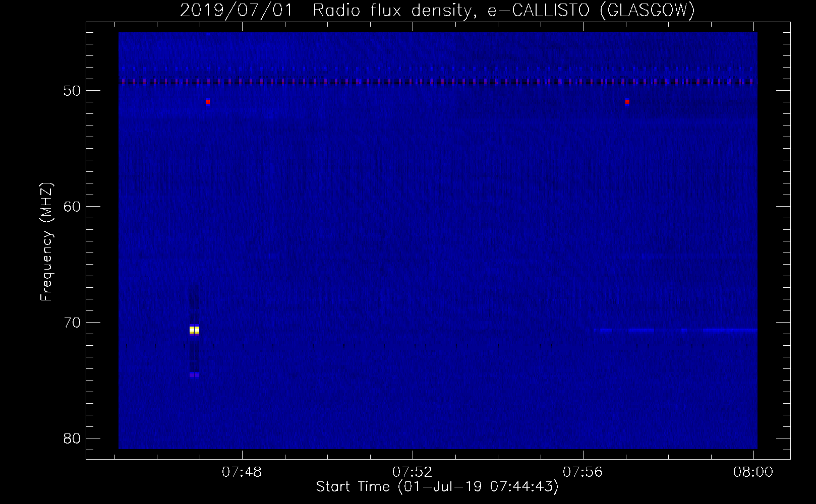
Task: Click the 'Start Time (01-Jul-19 07:44:43)' axis label
Action: point(437,487)
